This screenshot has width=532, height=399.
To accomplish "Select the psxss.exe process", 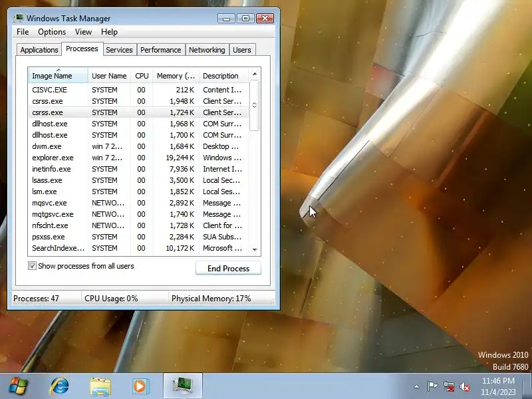I will 138,237.
